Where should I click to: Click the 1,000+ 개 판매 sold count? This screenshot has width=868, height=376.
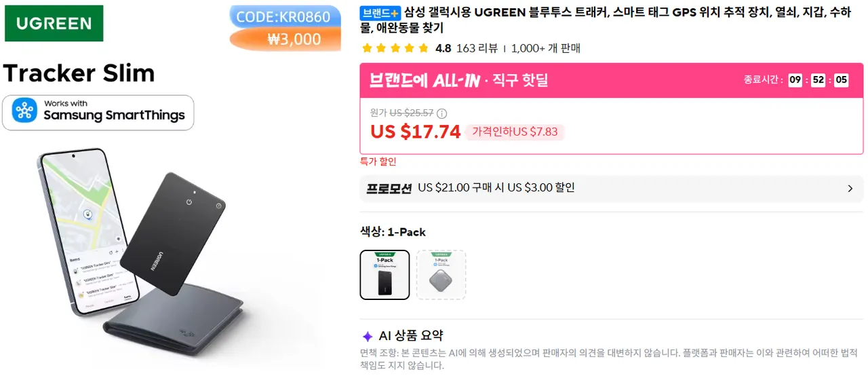pos(546,48)
